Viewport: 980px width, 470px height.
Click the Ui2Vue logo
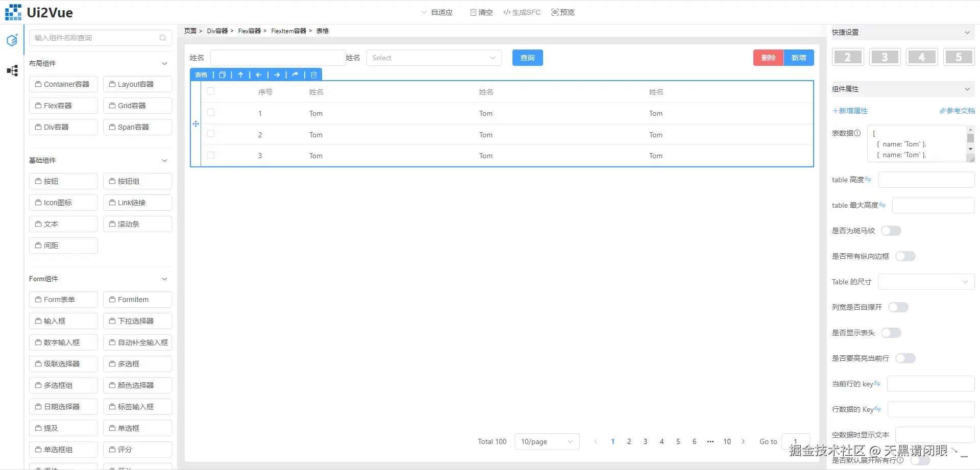[39, 12]
